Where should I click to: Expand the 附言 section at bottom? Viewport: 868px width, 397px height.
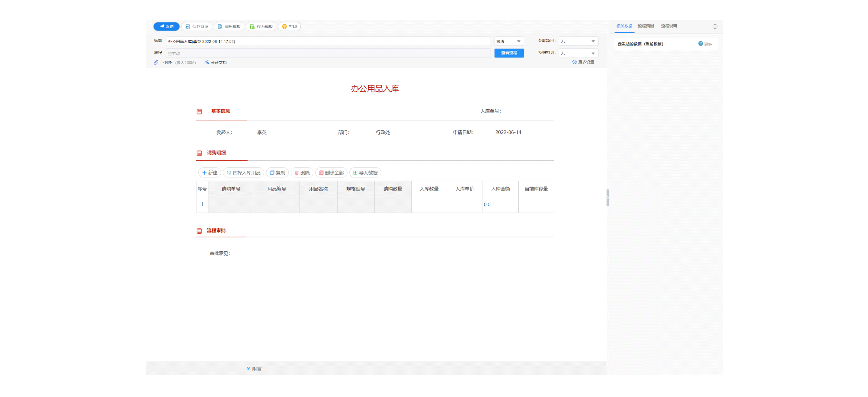point(254,369)
